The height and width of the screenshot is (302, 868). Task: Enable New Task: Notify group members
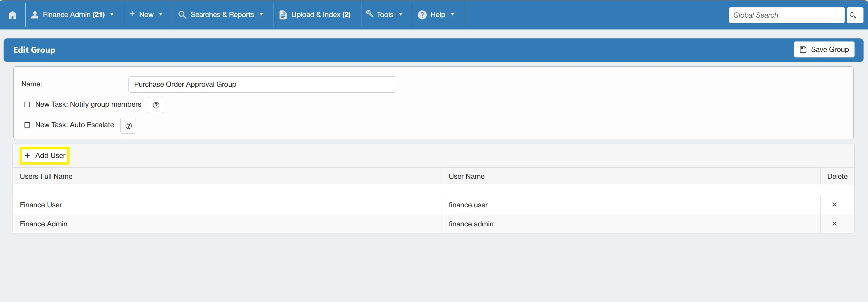27,105
